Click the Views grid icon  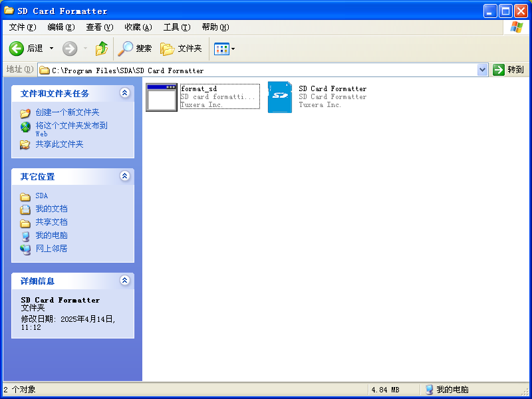[221, 49]
